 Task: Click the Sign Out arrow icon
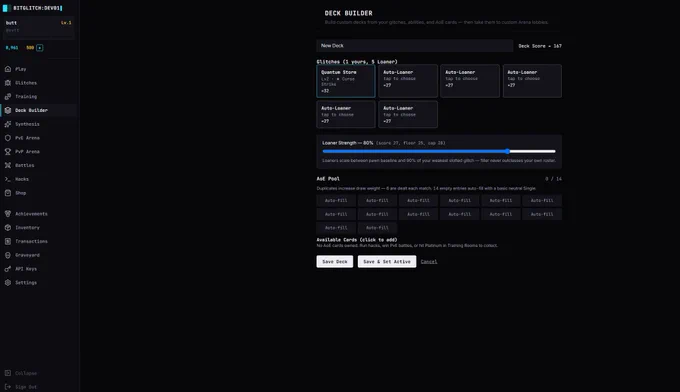click(8, 387)
